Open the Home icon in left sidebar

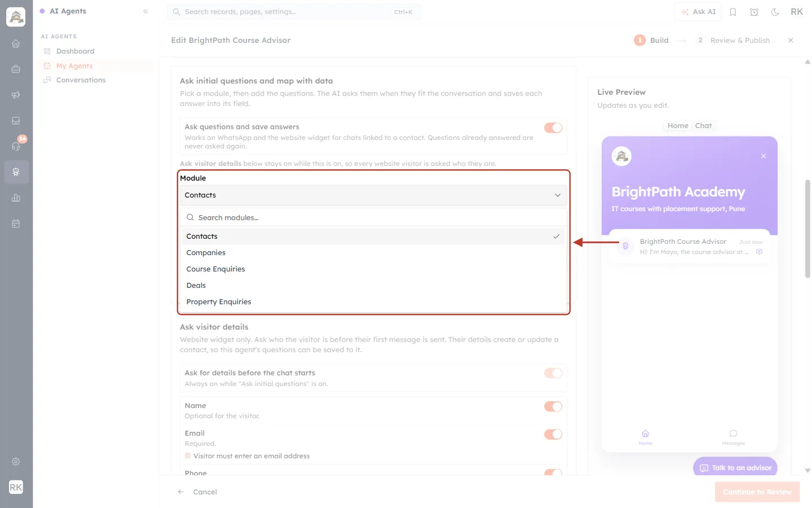point(16,43)
